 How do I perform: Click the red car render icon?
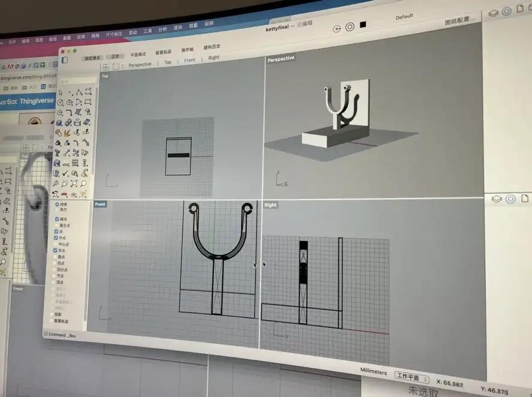tap(64, 194)
